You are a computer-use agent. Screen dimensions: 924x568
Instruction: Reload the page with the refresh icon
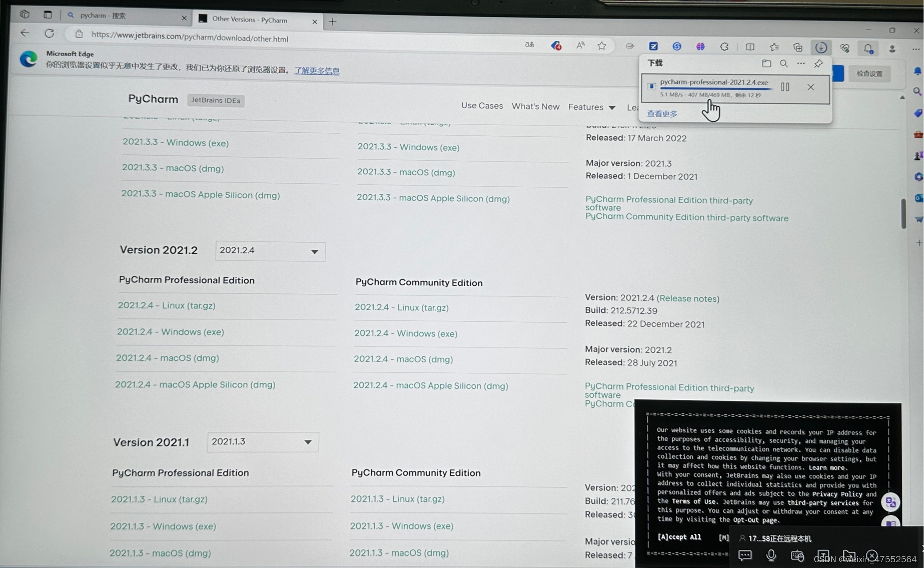(49, 33)
